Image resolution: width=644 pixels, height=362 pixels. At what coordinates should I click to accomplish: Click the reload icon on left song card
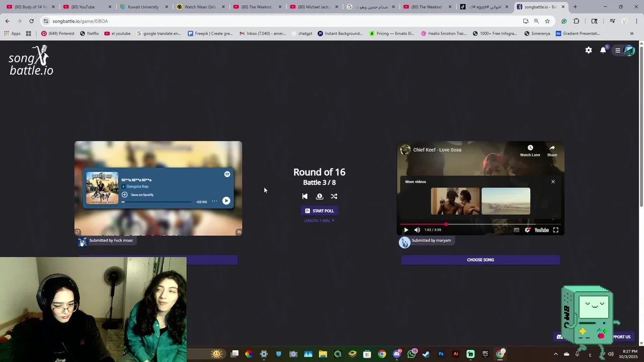(x=77, y=232)
